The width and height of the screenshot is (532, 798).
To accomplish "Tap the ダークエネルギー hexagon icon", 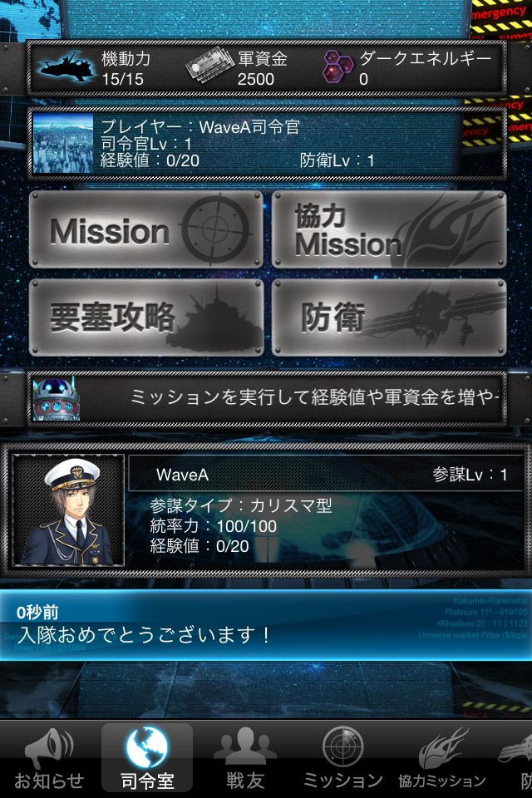I will click(338, 67).
